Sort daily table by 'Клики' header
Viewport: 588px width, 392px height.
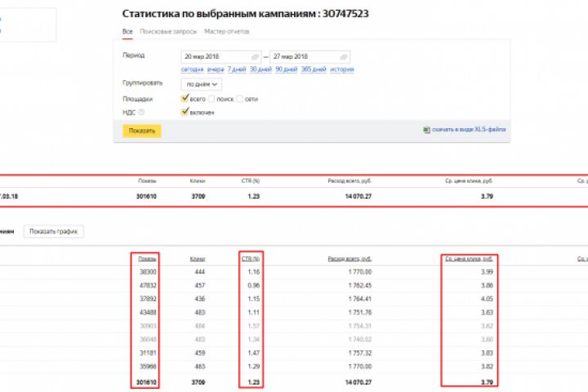(x=198, y=259)
